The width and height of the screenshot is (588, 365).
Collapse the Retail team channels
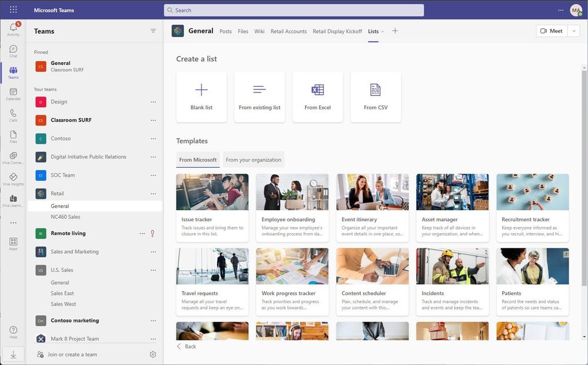tap(57, 194)
